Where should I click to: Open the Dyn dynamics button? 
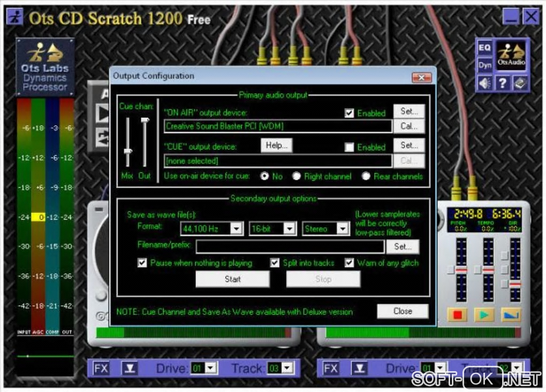coord(484,65)
